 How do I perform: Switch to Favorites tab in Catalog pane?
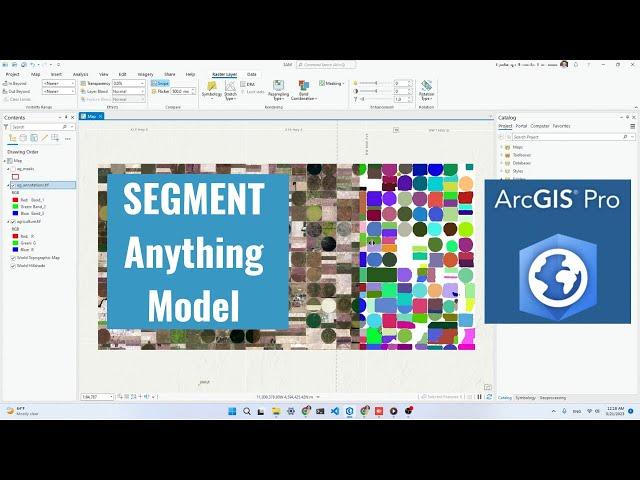coord(561,126)
